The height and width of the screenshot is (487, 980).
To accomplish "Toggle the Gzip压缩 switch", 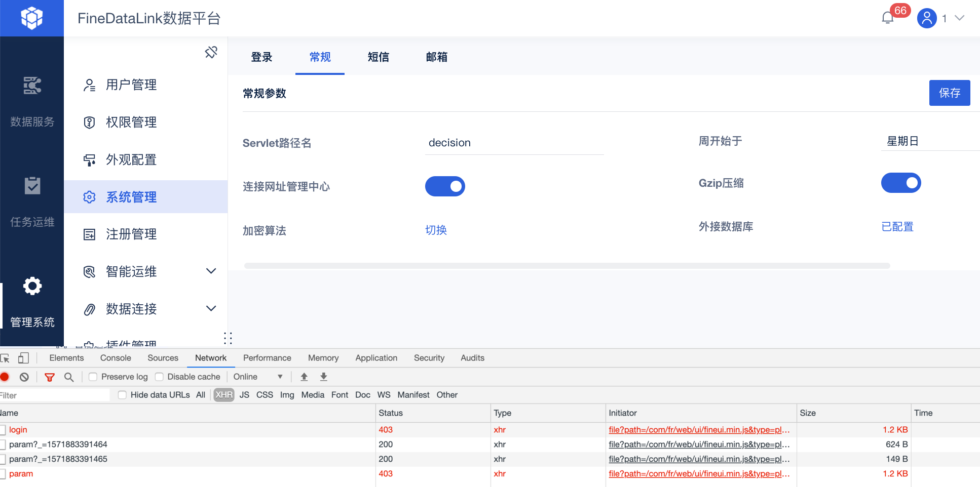I will point(900,183).
